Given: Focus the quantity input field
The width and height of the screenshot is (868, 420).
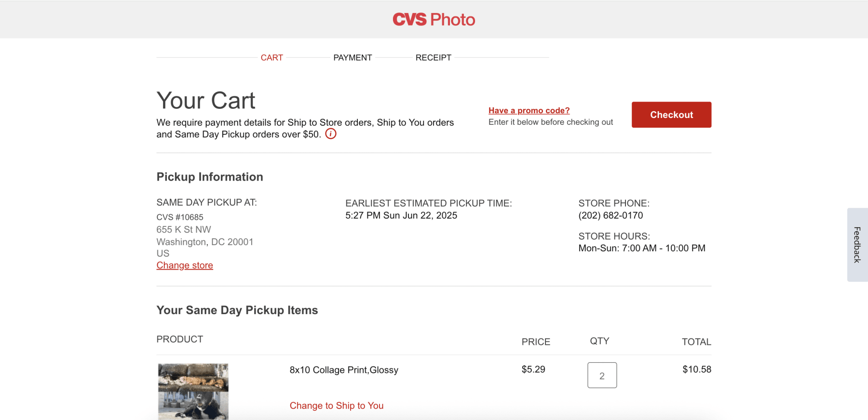Looking at the screenshot, I should pyautogui.click(x=602, y=375).
